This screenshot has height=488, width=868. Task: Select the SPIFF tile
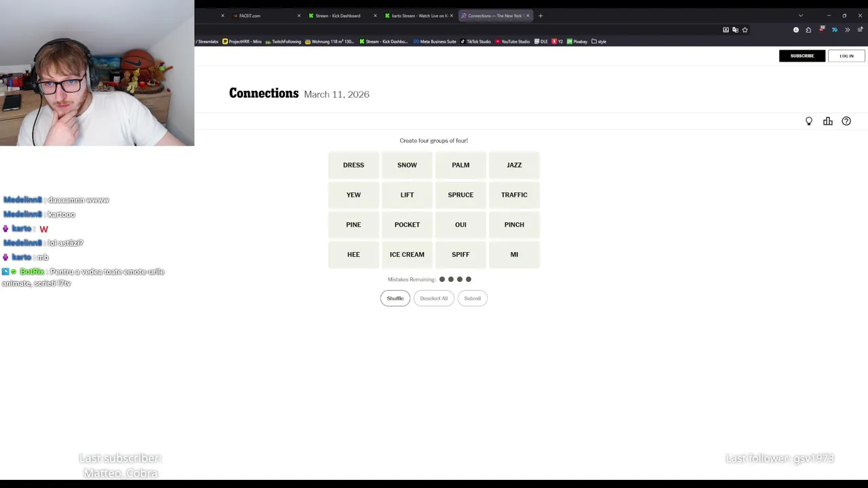(x=460, y=254)
